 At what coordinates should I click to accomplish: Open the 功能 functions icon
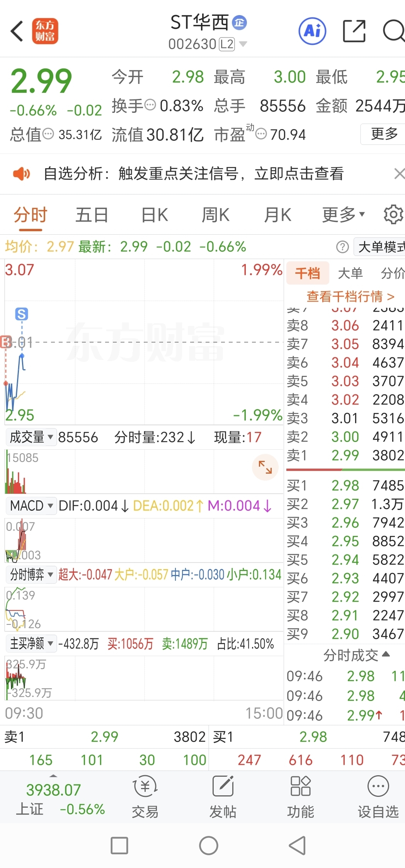pos(300,796)
